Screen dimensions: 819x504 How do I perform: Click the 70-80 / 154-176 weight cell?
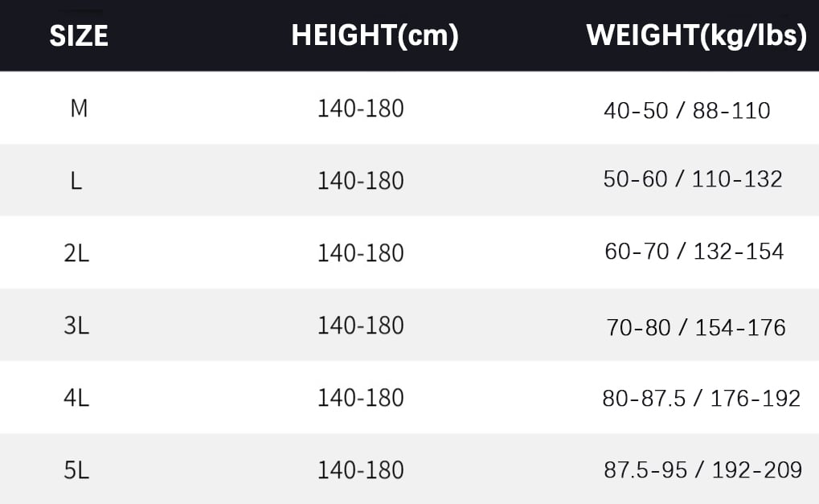coord(695,327)
